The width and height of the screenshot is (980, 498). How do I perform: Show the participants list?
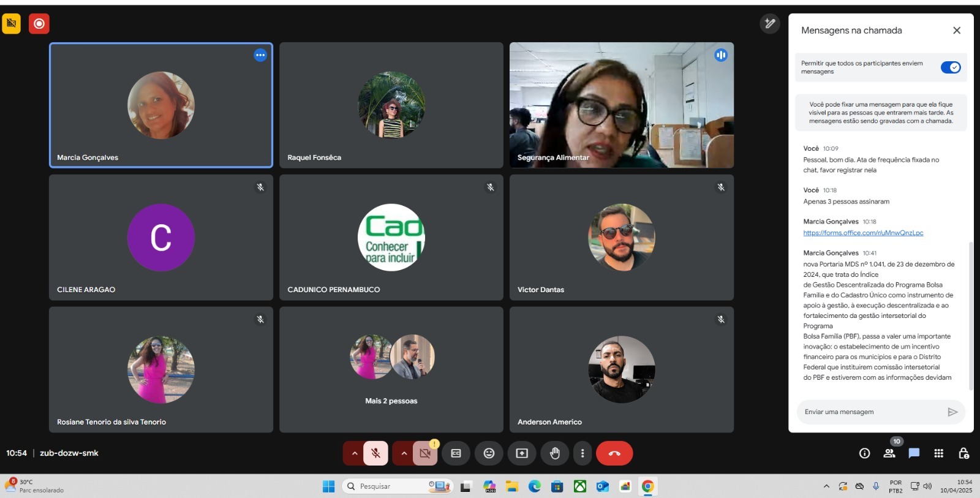(x=889, y=453)
